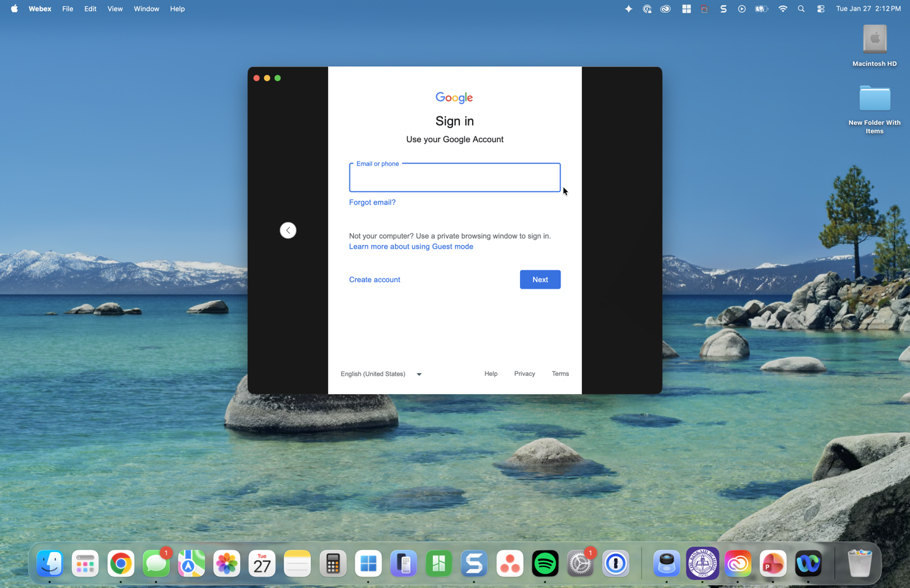The width and height of the screenshot is (910, 588).
Task: Open the Trash in the Dock
Action: tap(859, 563)
